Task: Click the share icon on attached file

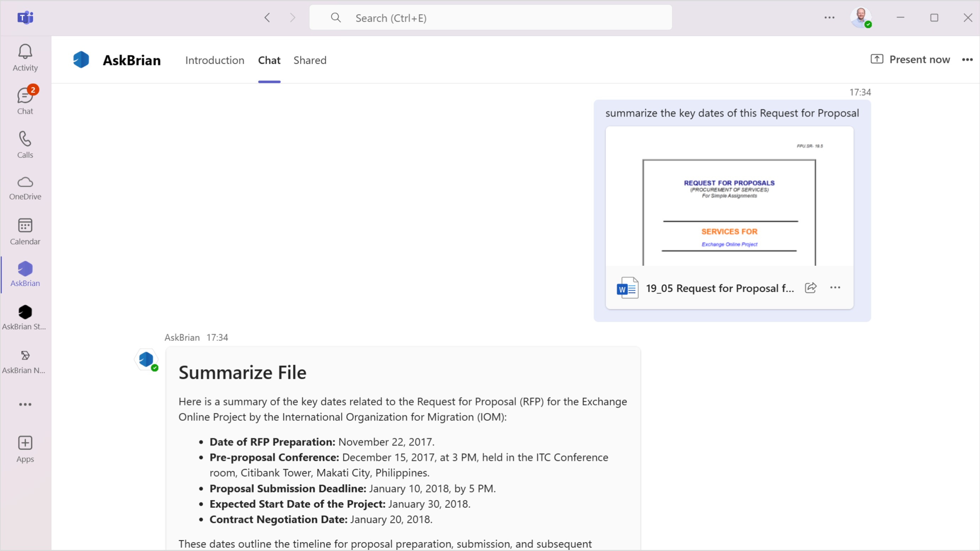Action: [x=811, y=288]
